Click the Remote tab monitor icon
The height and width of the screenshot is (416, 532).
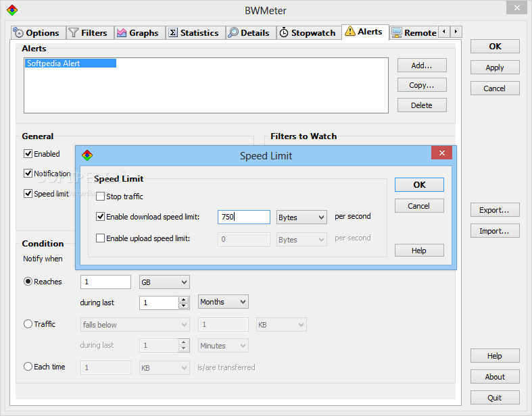(x=397, y=32)
